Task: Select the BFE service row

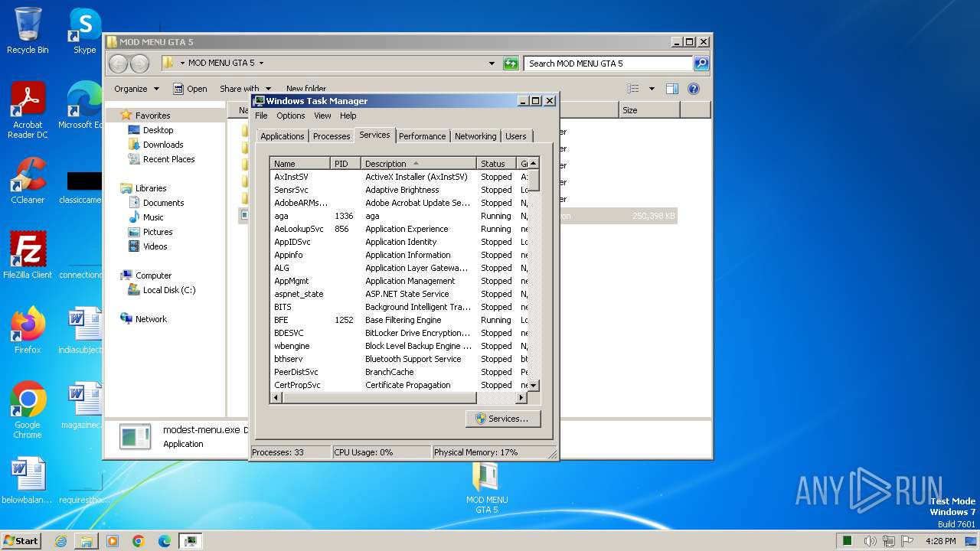Action: [x=400, y=320]
